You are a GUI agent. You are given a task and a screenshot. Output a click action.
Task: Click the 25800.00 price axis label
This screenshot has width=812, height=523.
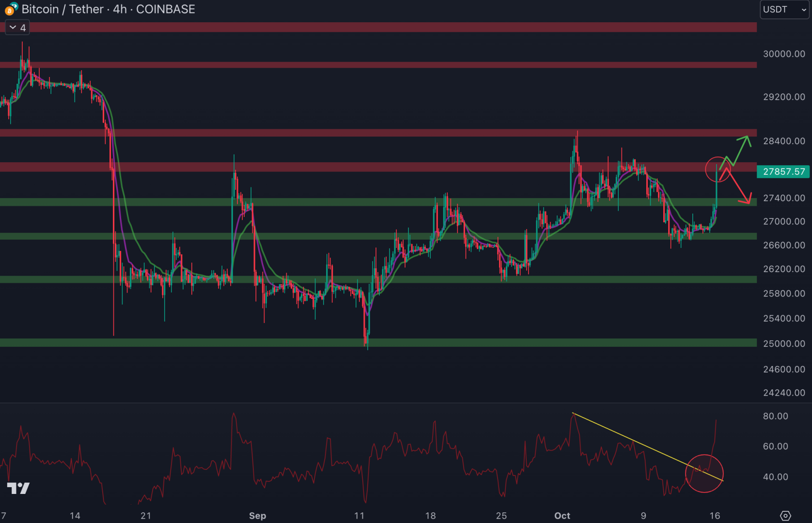(784, 293)
